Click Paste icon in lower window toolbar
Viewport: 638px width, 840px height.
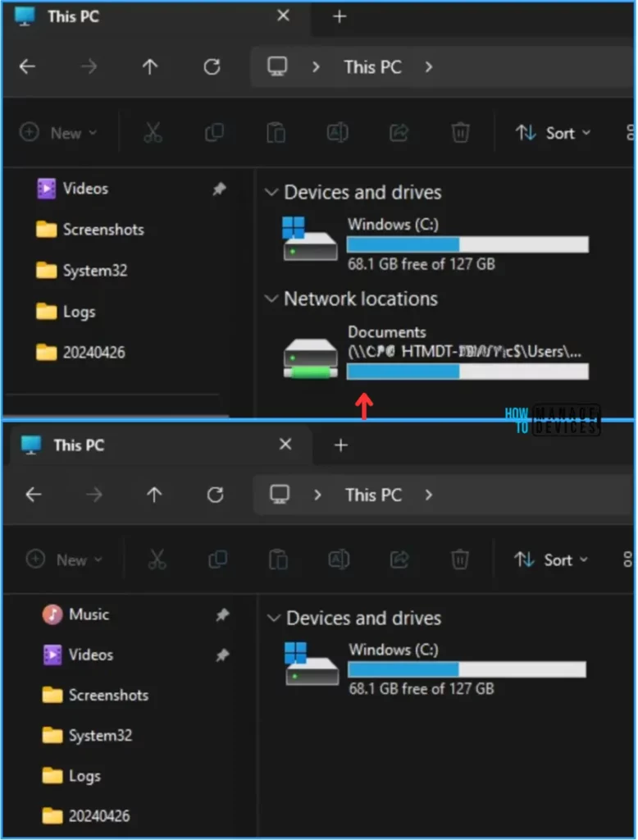(x=278, y=559)
